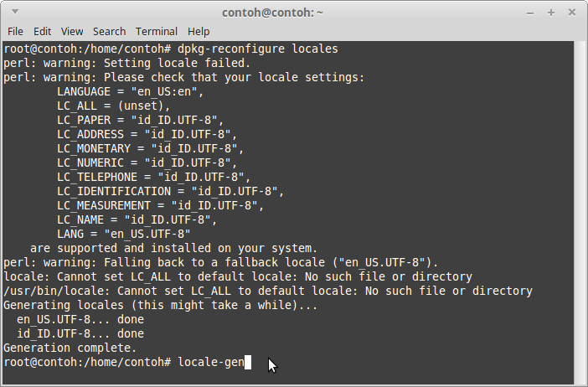Viewport: 588px width, 387px height.
Task: Click the LC_TELEPHONE setting line
Action: coord(152,177)
